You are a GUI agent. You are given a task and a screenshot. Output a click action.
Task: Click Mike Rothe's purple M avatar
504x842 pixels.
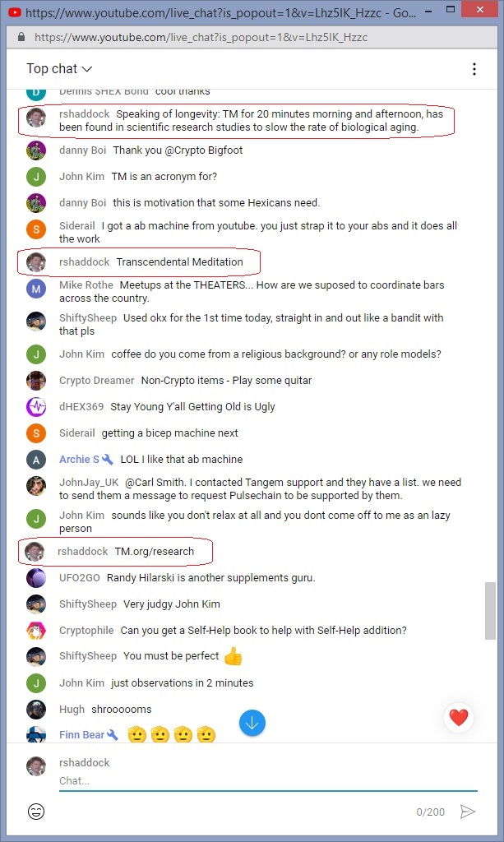point(36,289)
